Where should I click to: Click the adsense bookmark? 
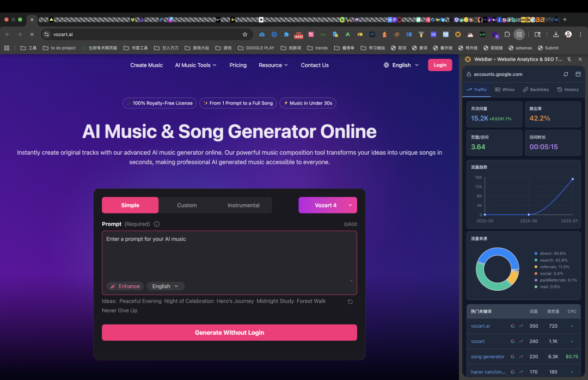[520, 48]
